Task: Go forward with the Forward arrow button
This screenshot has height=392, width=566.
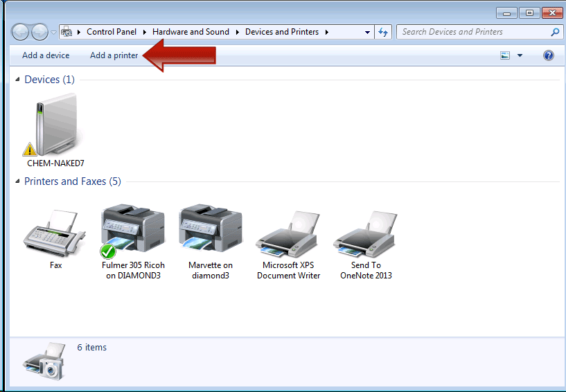Action: click(39, 32)
